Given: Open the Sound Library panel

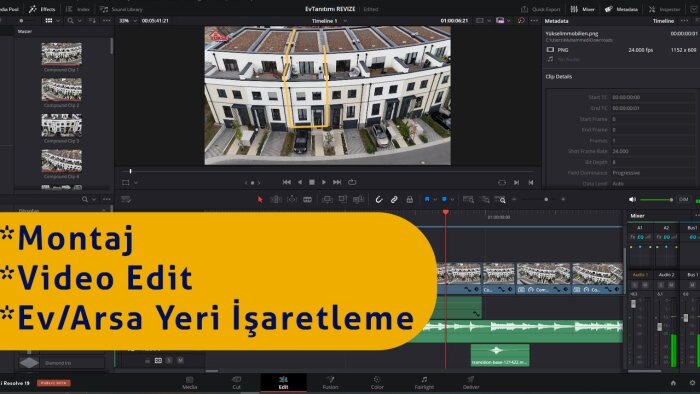Looking at the screenshot, I should point(121,9).
